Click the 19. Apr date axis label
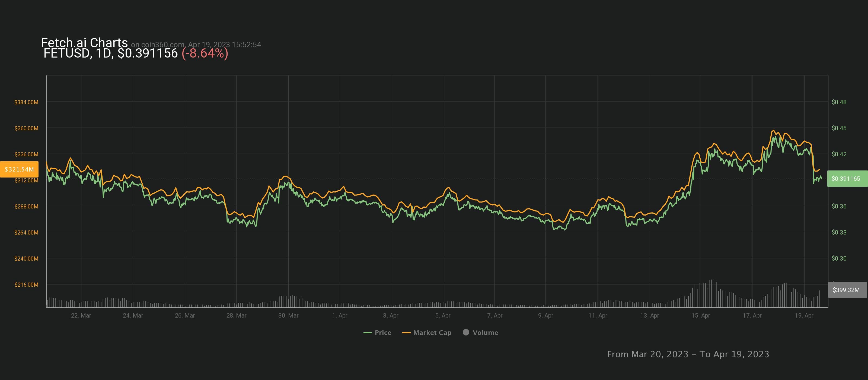868x380 pixels. pos(804,315)
